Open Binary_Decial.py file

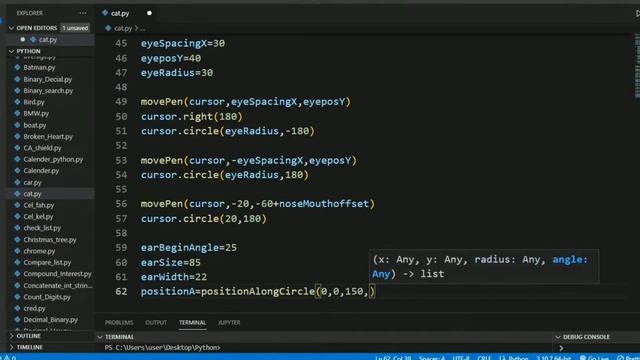[x=47, y=79]
